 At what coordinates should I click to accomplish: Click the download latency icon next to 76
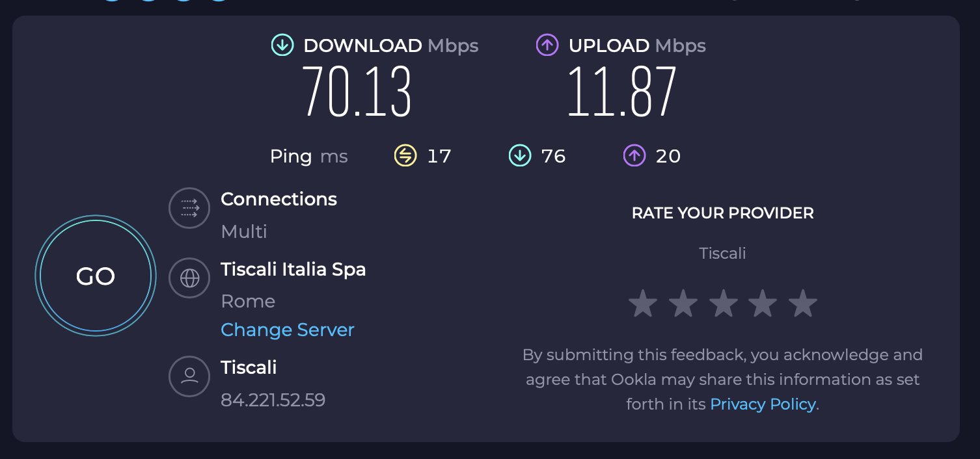tap(519, 156)
